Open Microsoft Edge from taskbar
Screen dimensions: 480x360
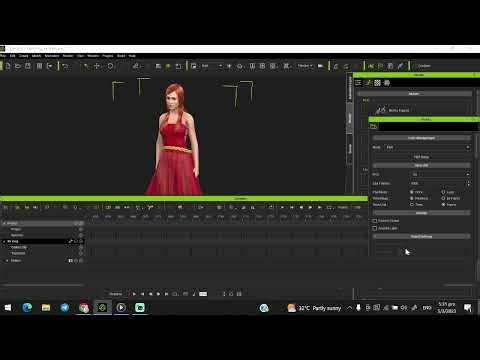[x=27, y=308]
